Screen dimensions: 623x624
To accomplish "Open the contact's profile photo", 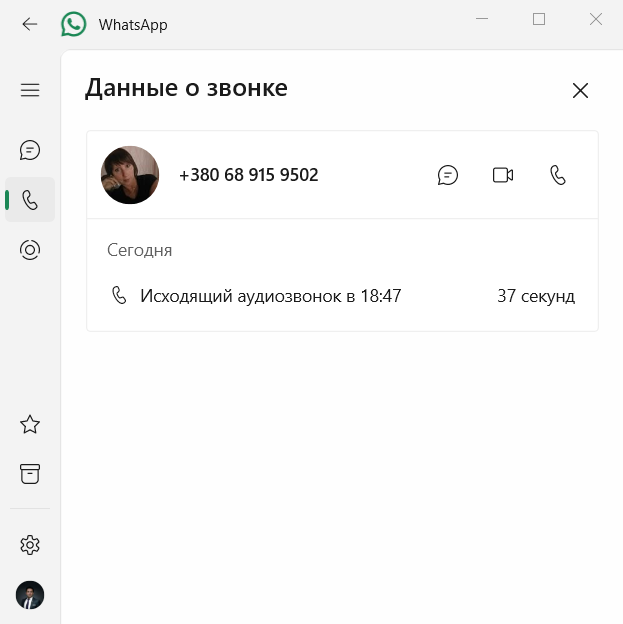I will pyautogui.click(x=130, y=175).
